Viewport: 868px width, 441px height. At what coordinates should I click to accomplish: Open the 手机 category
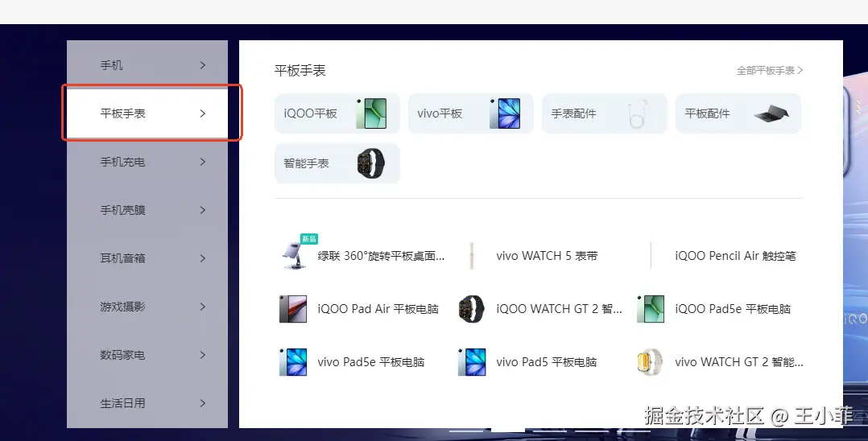click(x=147, y=65)
